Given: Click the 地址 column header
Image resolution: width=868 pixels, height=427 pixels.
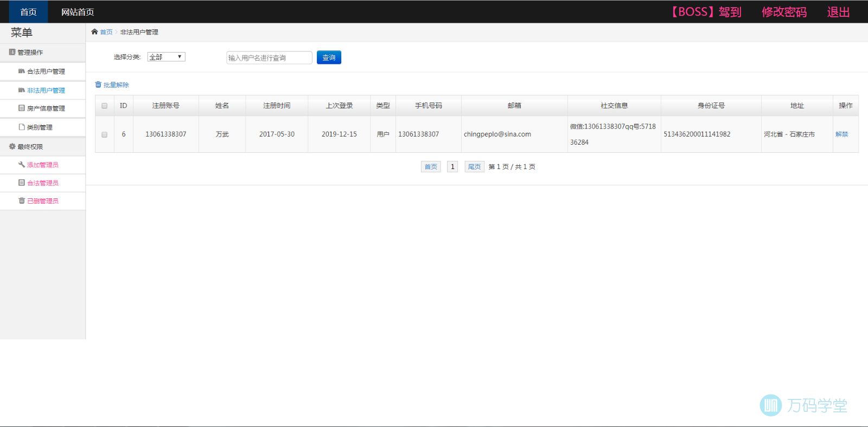Looking at the screenshot, I should [797, 106].
